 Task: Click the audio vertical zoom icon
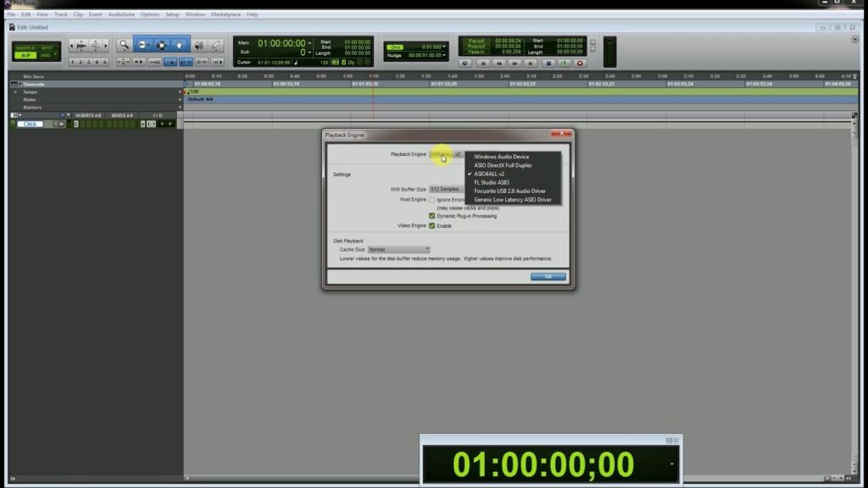pos(95,46)
